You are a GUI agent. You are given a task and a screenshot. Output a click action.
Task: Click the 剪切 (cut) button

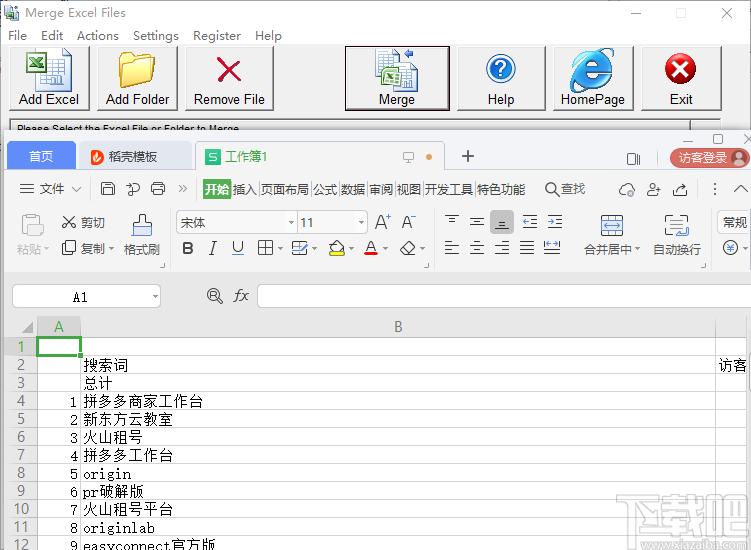pyautogui.click(x=83, y=222)
